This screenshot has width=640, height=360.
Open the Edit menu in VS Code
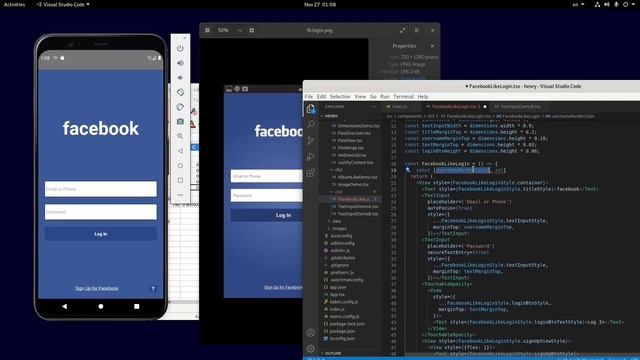[x=322, y=97]
